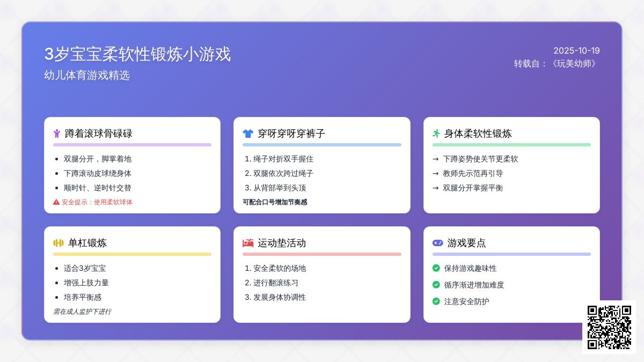Screen dimensions: 644x362
Task: Click the blue shirt icon beside 穿呀穿呀穿裤子
Action: point(247,134)
